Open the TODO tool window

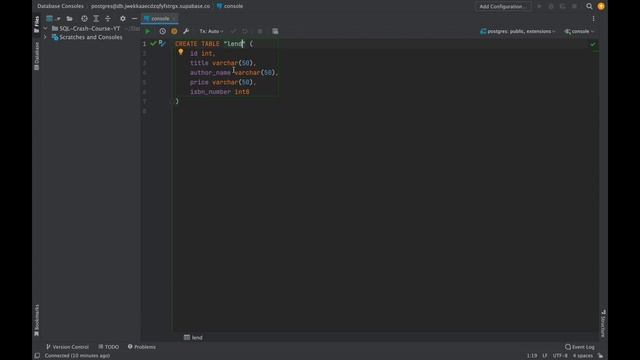[109, 347]
